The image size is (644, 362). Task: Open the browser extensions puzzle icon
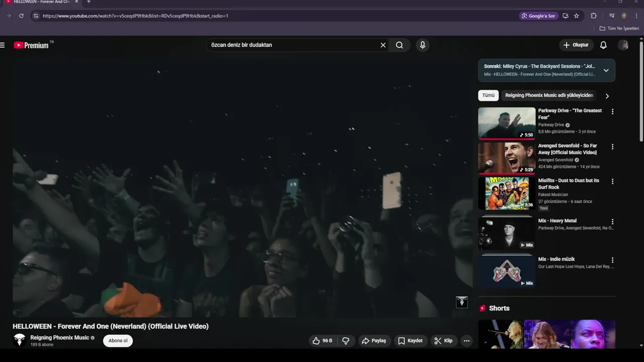[594, 16]
